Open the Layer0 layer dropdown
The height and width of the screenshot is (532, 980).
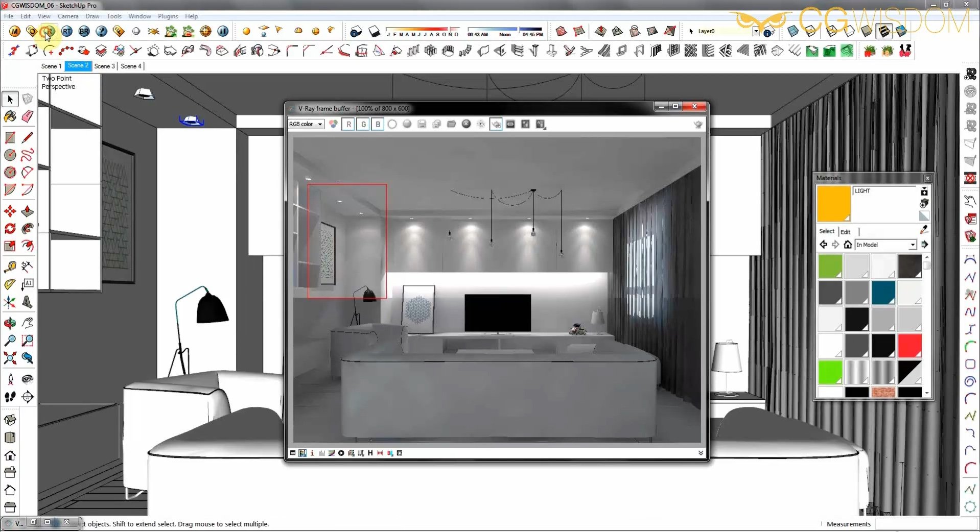(x=756, y=31)
